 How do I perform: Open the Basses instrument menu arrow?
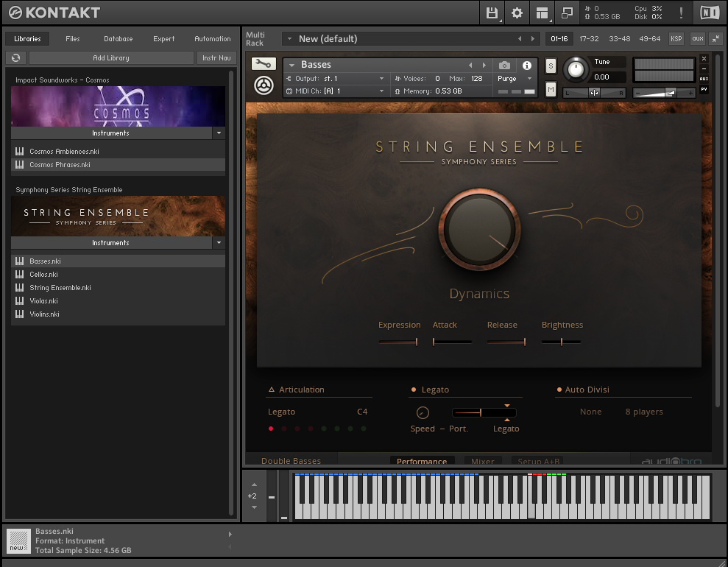(x=292, y=65)
